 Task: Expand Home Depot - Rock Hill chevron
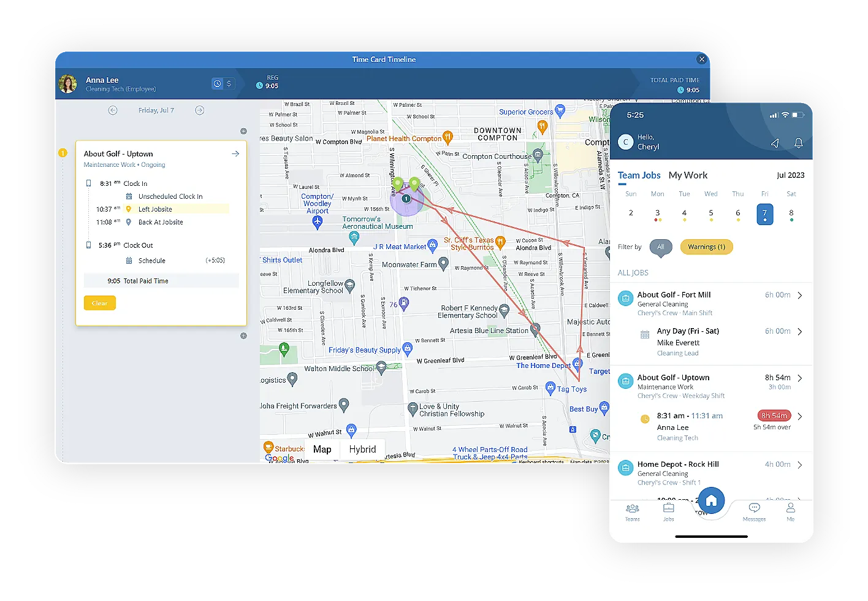(x=800, y=465)
